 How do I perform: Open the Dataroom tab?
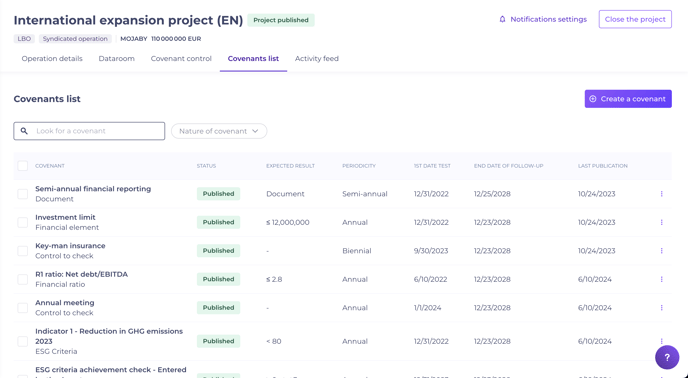point(116,58)
